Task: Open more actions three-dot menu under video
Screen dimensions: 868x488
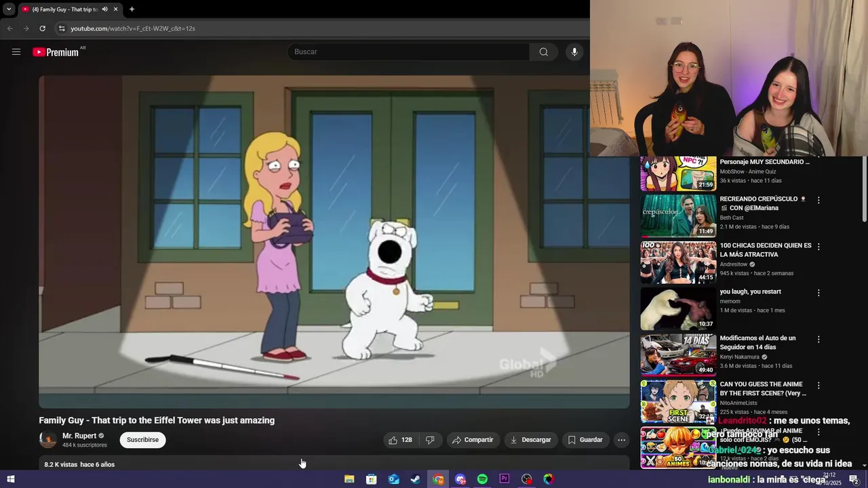Action: 621,440
